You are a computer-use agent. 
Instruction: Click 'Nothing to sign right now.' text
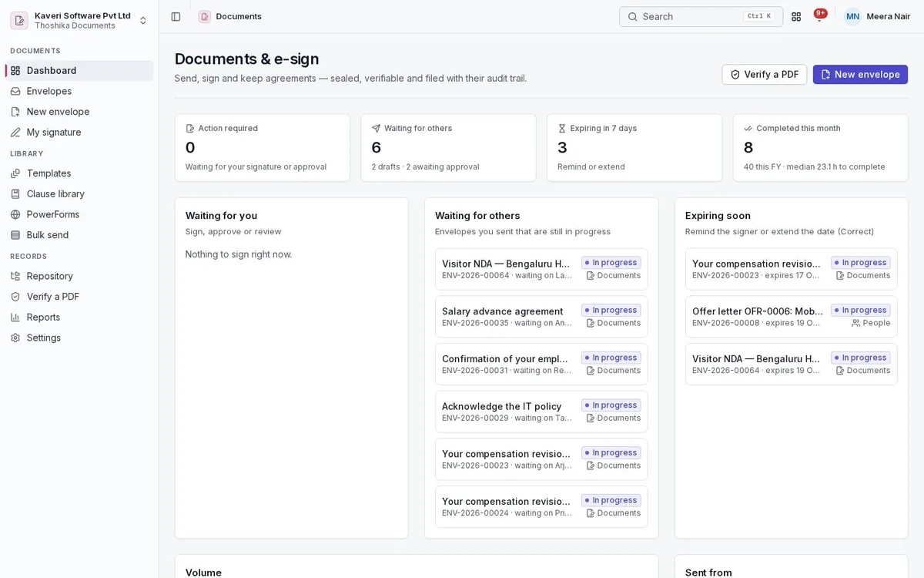[239, 254]
